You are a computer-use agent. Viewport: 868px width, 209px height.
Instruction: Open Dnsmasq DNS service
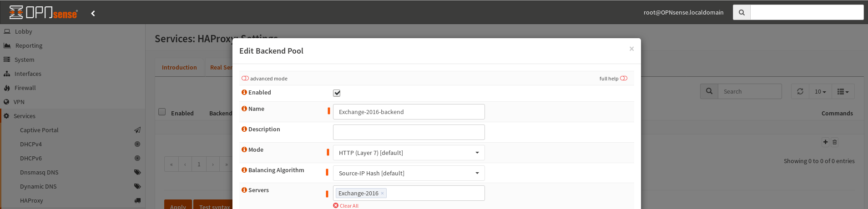pyautogui.click(x=39, y=172)
